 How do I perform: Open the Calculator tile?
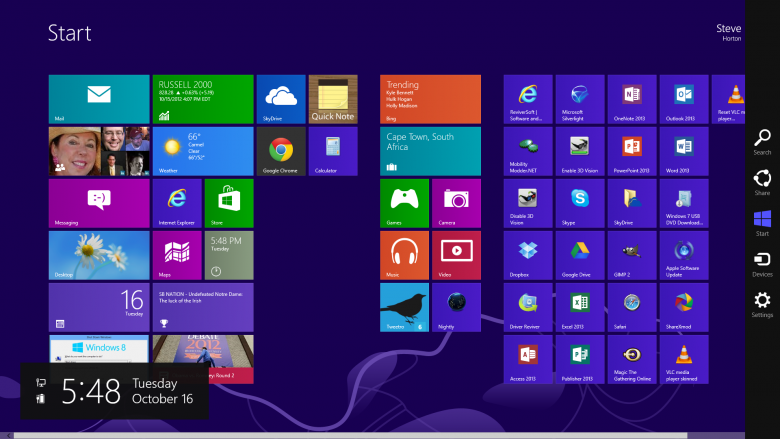coord(333,151)
